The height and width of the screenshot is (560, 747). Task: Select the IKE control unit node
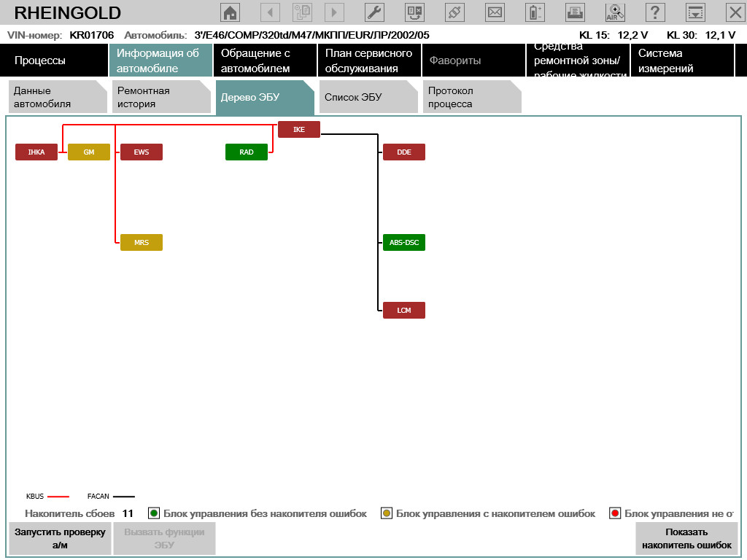tap(299, 130)
